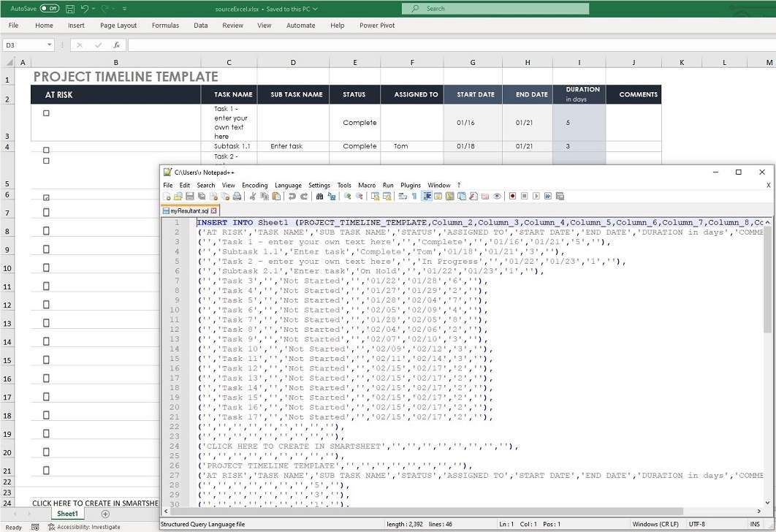Click the Print icon in Notepad++
The image size is (776, 532).
(x=236, y=196)
